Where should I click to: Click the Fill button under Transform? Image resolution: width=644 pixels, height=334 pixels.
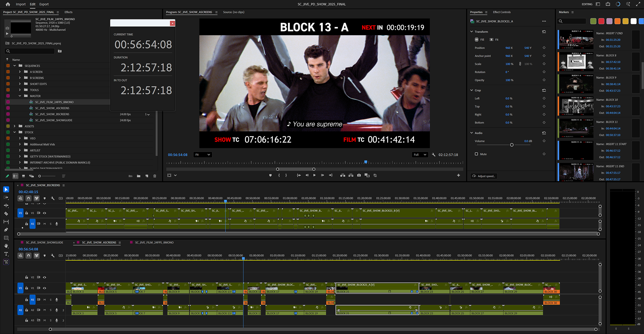480,40
